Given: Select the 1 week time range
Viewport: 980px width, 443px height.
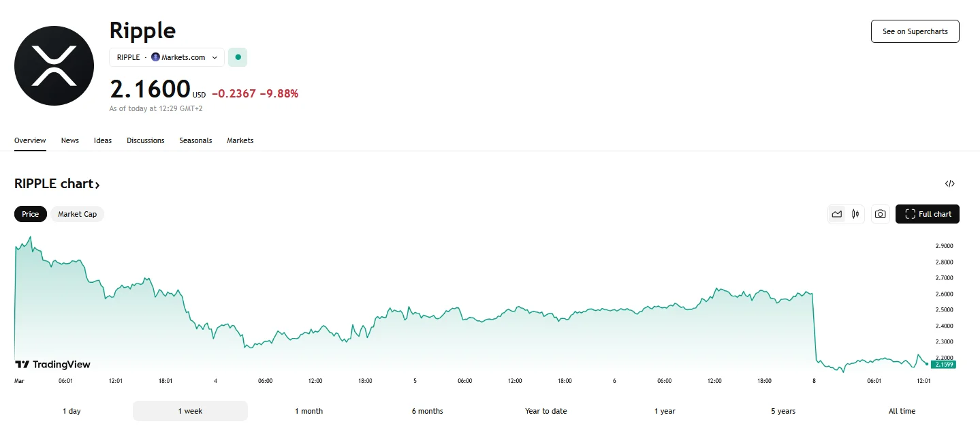Looking at the screenshot, I should [x=190, y=411].
